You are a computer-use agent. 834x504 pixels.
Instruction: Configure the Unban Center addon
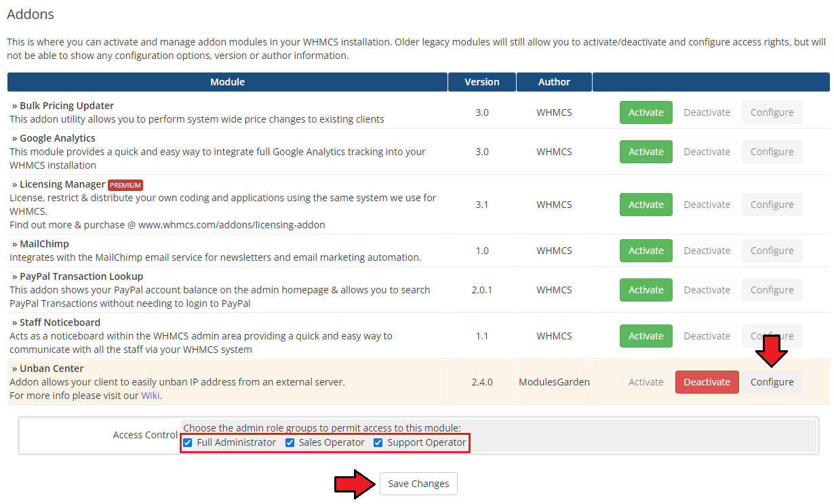(772, 382)
